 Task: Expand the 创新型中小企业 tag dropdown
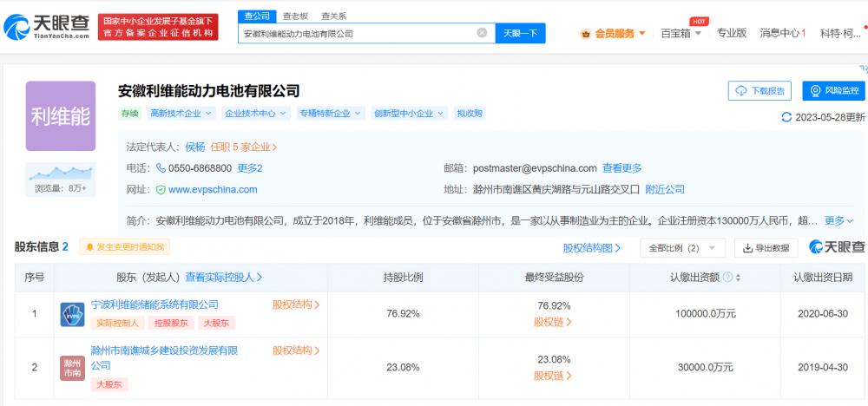pos(409,114)
